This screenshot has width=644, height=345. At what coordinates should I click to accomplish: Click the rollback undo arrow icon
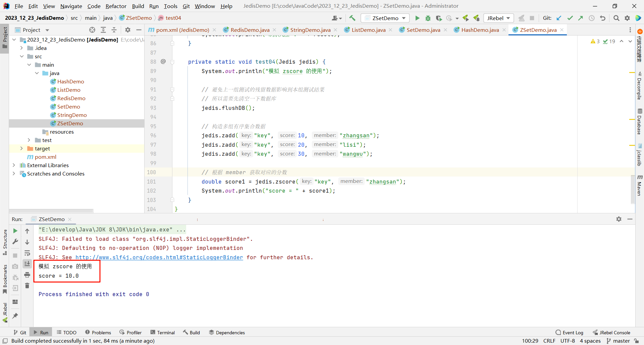603,18
